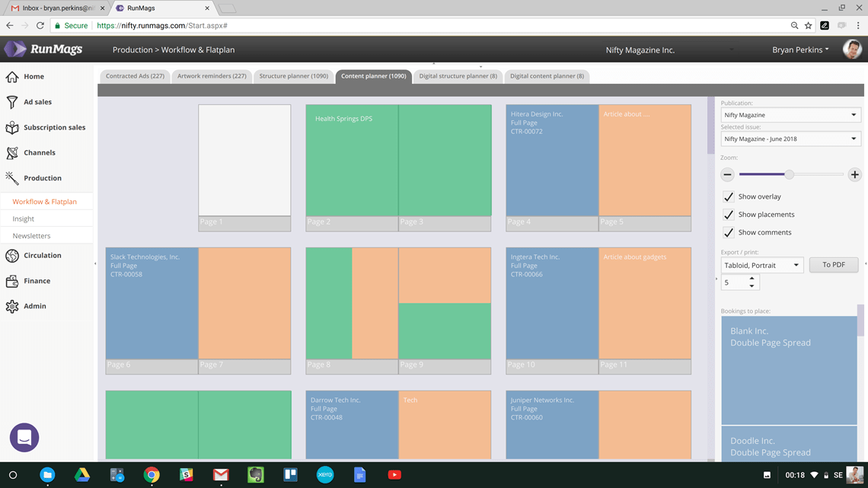
Task: Select the Ingtera Tech Inc. page
Action: (x=552, y=303)
